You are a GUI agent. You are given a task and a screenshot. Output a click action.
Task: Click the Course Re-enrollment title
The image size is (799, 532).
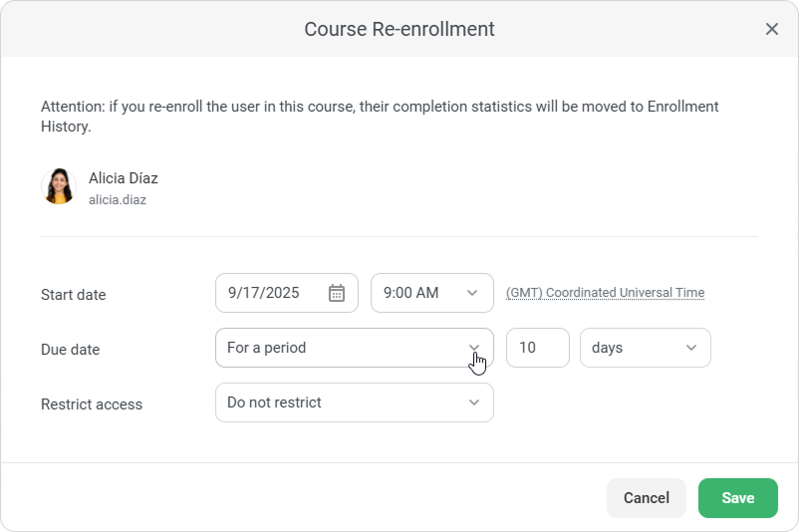pos(399,29)
